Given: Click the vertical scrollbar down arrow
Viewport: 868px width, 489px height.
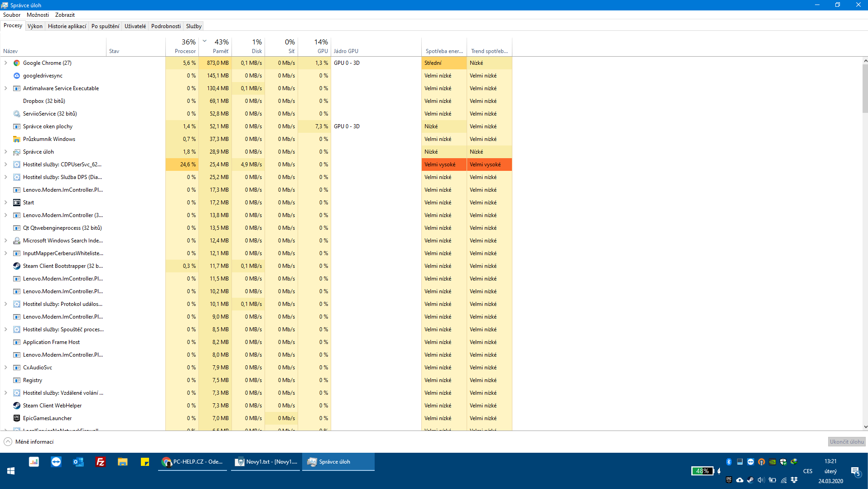Looking at the screenshot, I should pyautogui.click(x=865, y=427).
